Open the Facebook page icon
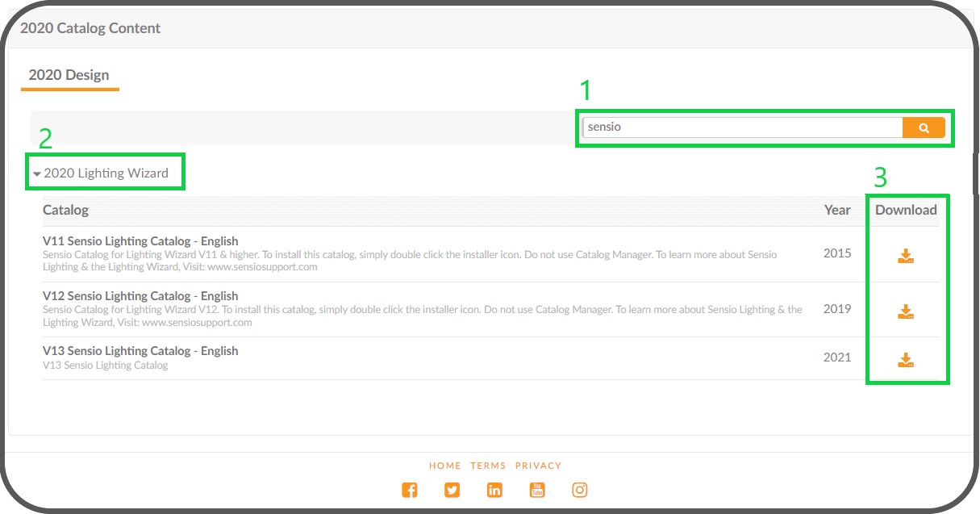Screen dimensions: 980x514 coord(410,489)
